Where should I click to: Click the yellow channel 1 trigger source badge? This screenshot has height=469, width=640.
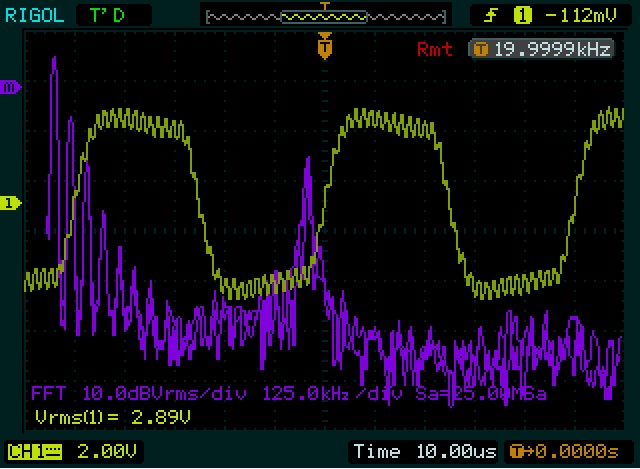522,16
